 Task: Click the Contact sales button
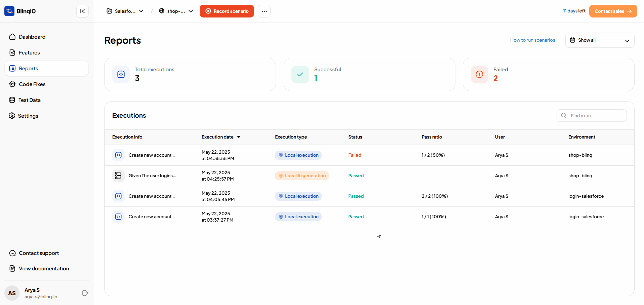point(613,11)
